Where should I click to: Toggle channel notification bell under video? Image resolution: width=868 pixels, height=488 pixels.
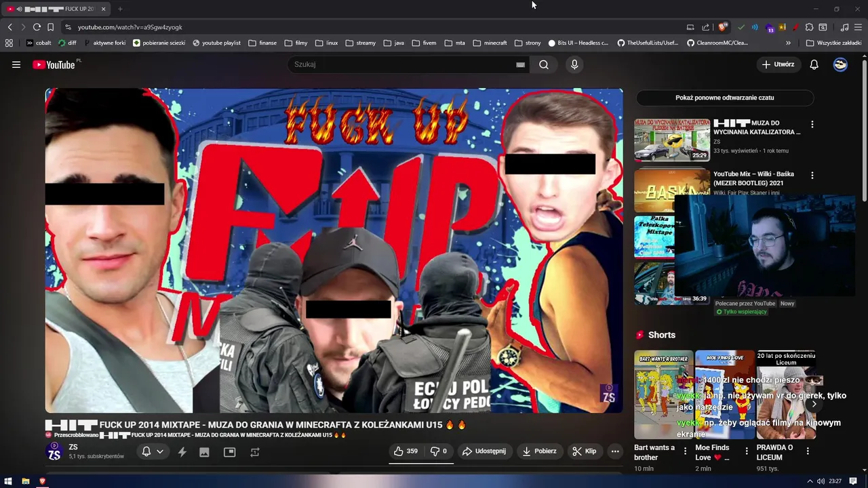146,451
